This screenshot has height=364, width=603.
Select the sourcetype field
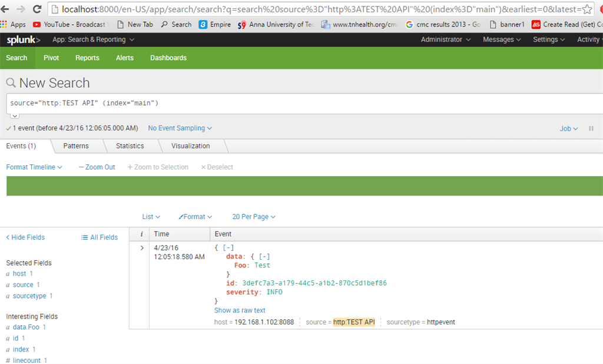(x=29, y=296)
